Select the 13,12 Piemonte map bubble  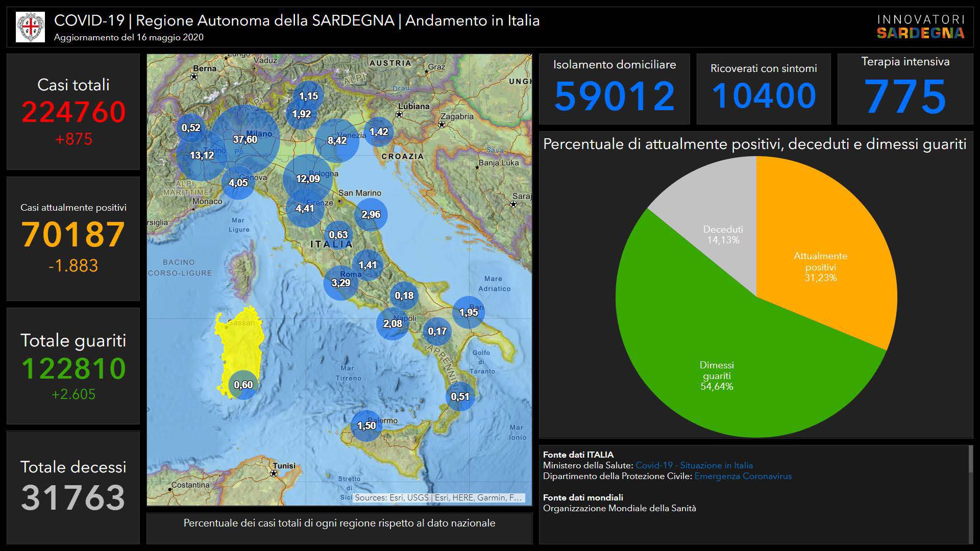pos(201,155)
